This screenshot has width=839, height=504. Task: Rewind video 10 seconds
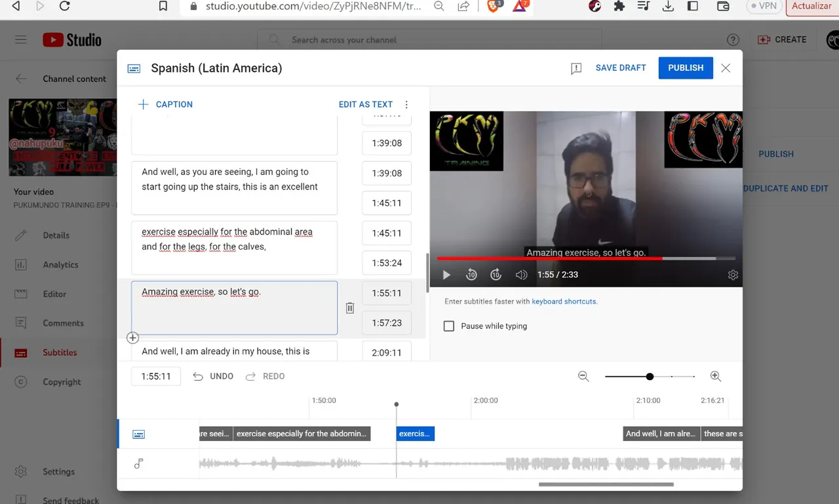[471, 275]
